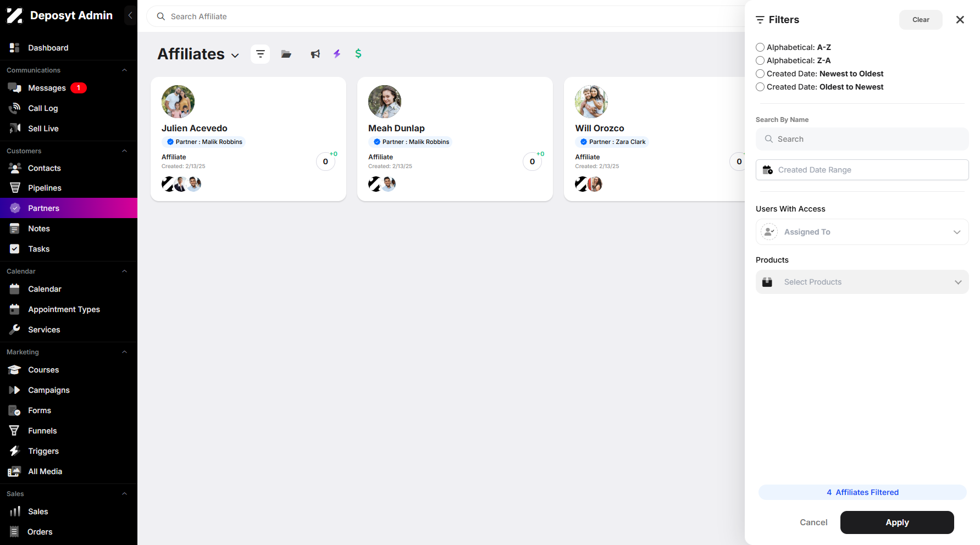This screenshot has width=980, height=545.
Task: Select Partners in the sidebar
Action: click(x=69, y=208)
